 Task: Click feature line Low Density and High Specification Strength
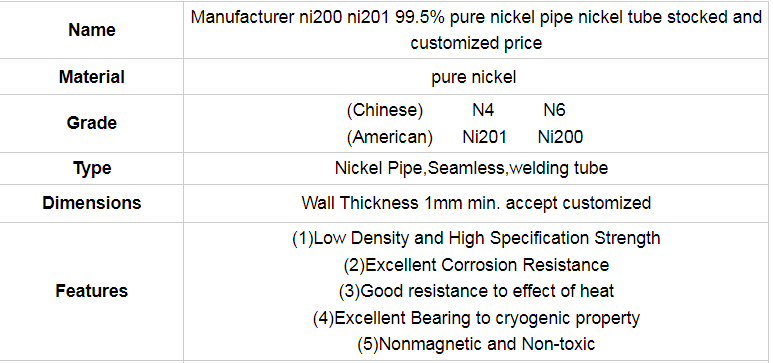point(476,238)
